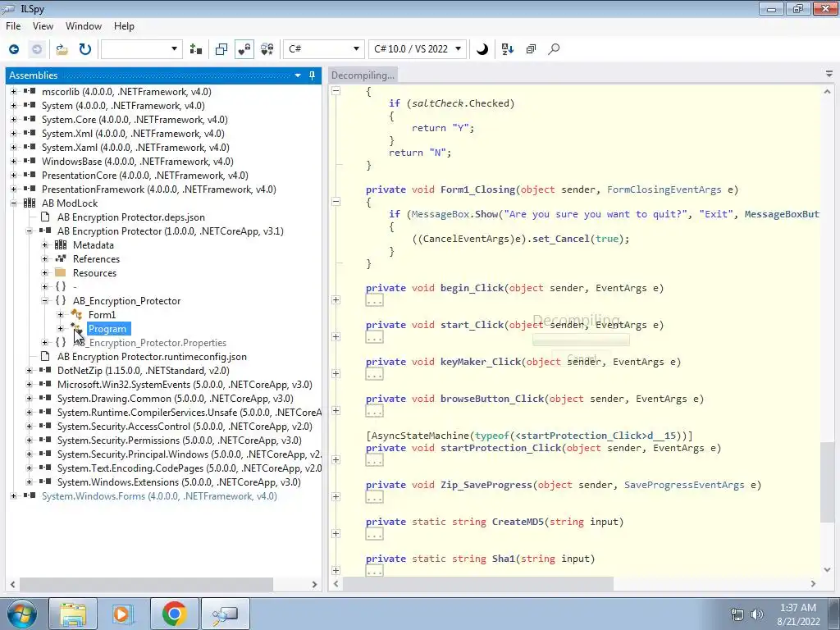Open the Help menu
The height and width of the screenshot is (630, 840).
(x=124, y=26)
